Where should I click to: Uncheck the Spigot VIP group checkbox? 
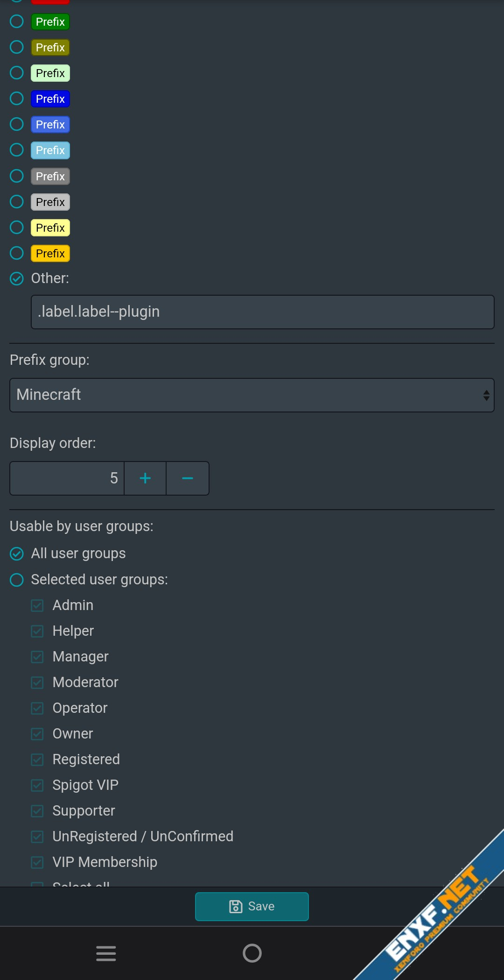pyautogui.click(x=37, y=785)
